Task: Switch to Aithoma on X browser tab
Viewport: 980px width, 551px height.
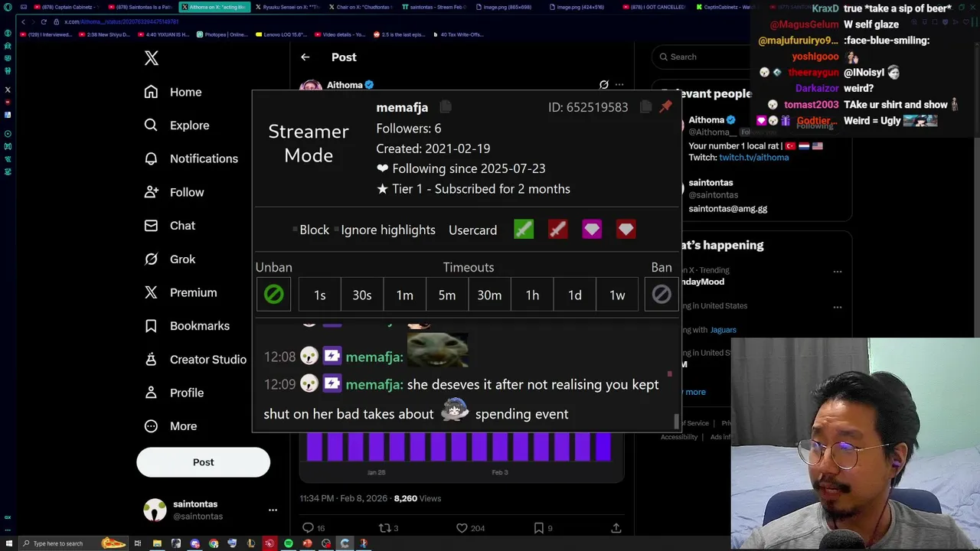Action: point(214,7)
